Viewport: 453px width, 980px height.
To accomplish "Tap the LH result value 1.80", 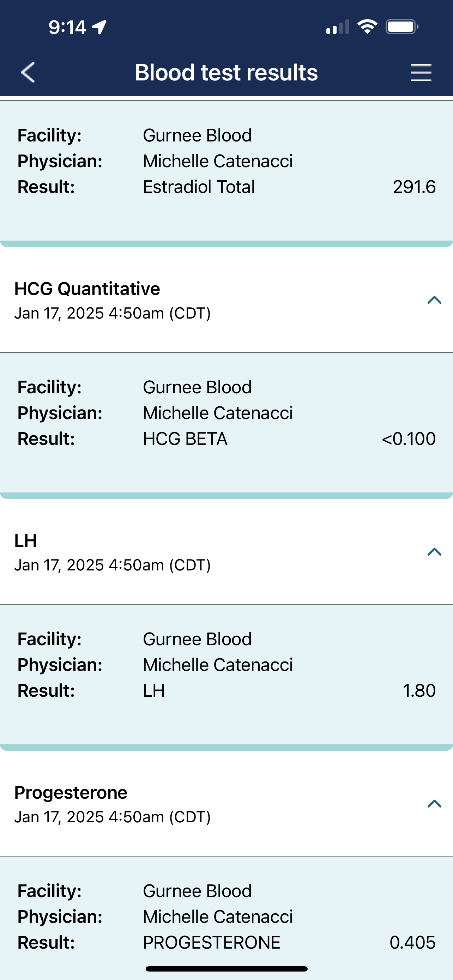I will (x=419, y=690).
